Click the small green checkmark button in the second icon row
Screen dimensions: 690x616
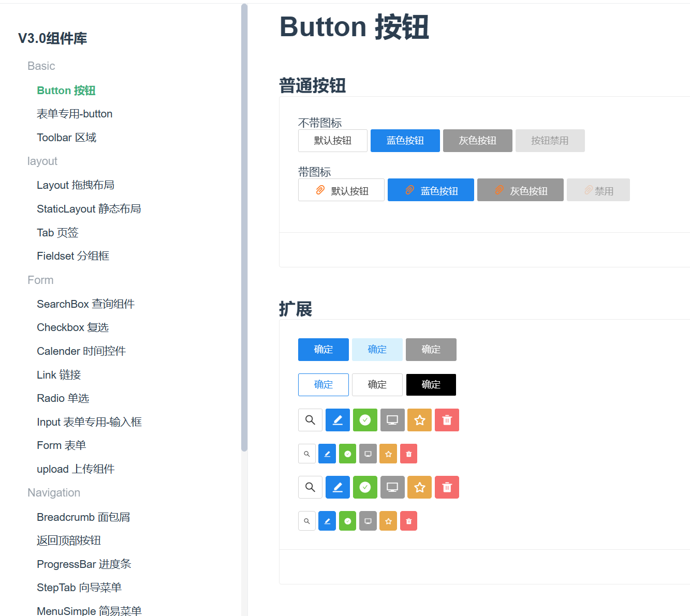pos(348,454)
